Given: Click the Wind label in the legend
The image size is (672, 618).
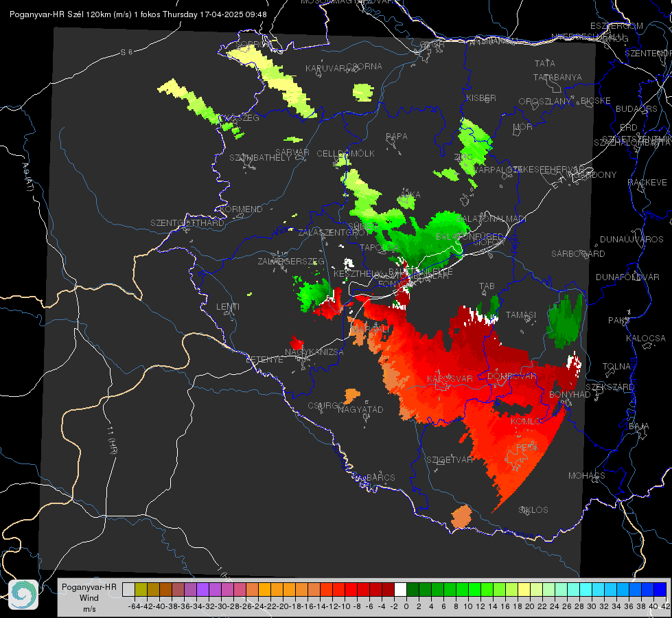Looking at the screenshot, I should click(89, 598).
